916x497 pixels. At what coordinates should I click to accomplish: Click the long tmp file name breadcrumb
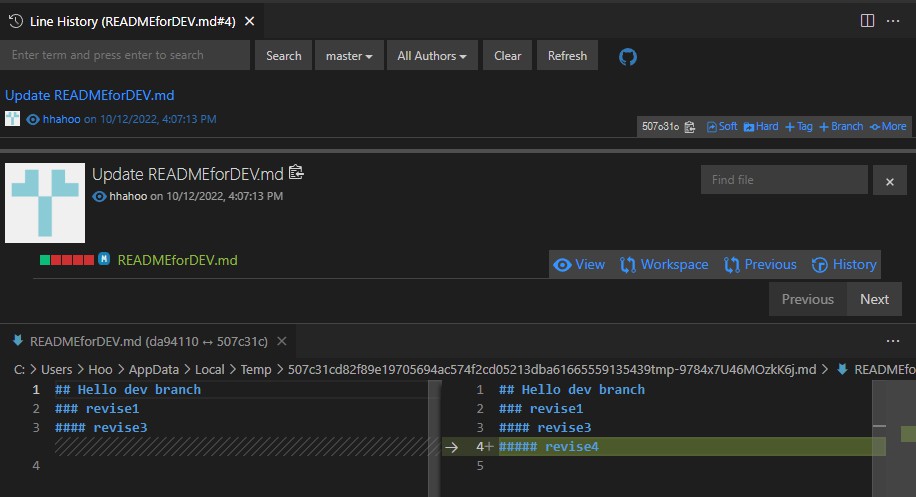[x=552, y=370]
